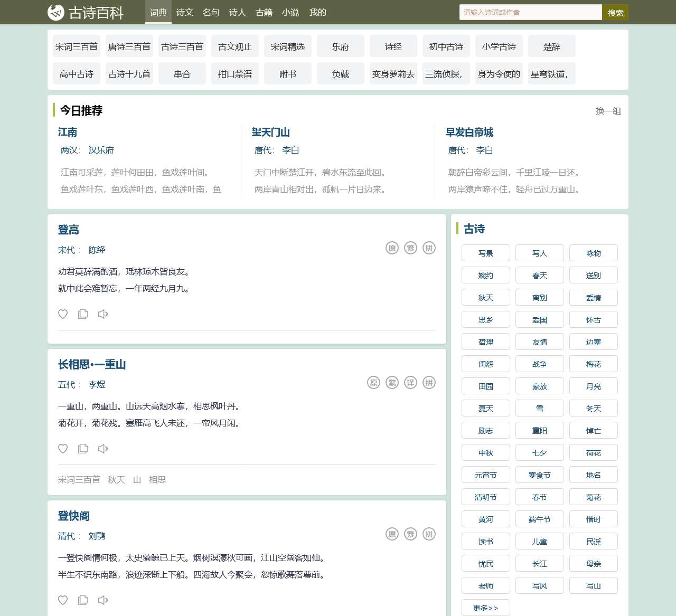The width and height of the screenshot is (676, 616).
Task: Open the 唐诗三百首 collection
Action: point(129,46)
